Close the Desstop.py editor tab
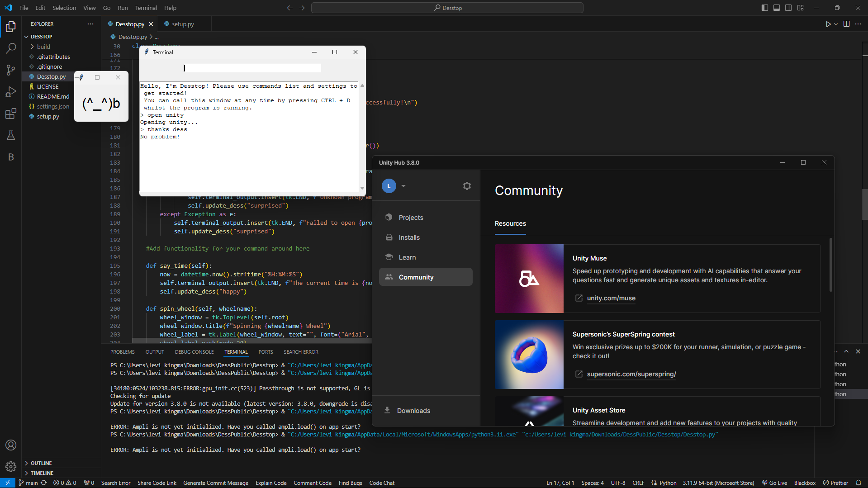 click(151, 24)
